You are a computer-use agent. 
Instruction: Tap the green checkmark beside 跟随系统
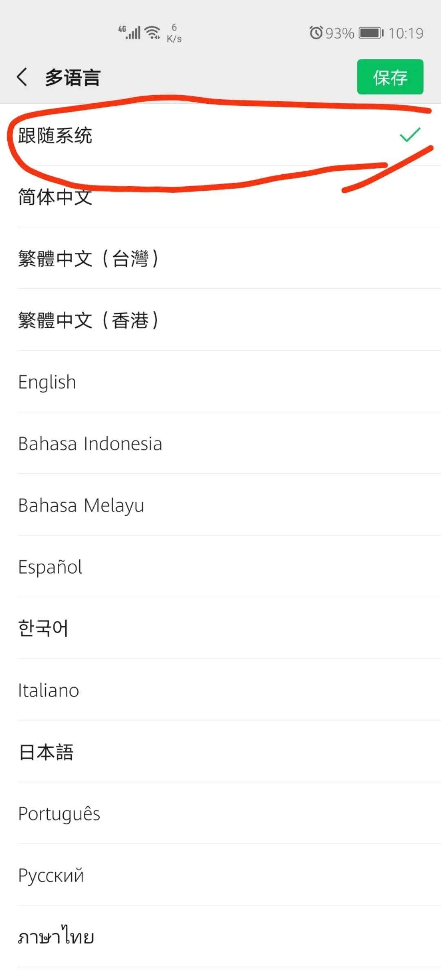(410, 135)
